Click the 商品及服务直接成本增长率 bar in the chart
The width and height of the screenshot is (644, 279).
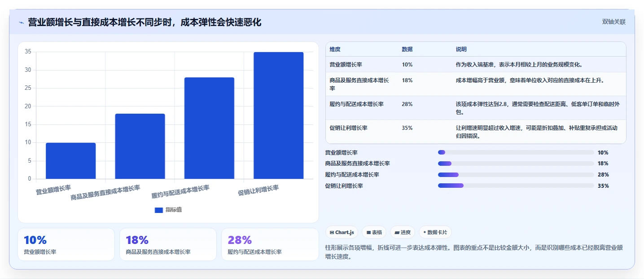tap(140, 146)
